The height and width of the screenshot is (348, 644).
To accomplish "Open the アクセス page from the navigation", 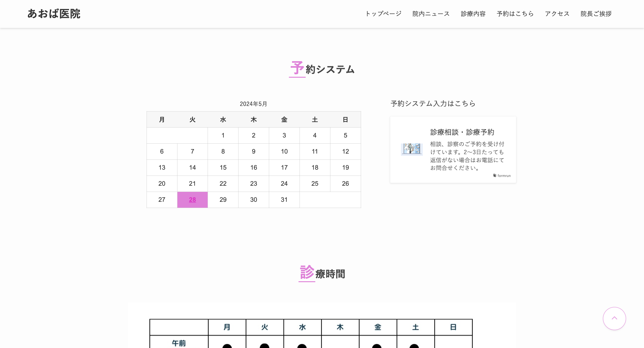I will 557,14.
